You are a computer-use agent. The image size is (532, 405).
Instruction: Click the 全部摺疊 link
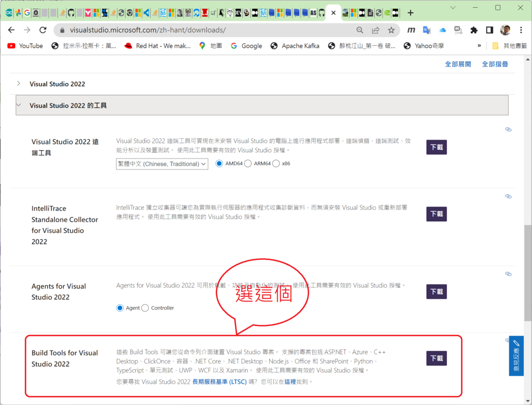point(495,64)
